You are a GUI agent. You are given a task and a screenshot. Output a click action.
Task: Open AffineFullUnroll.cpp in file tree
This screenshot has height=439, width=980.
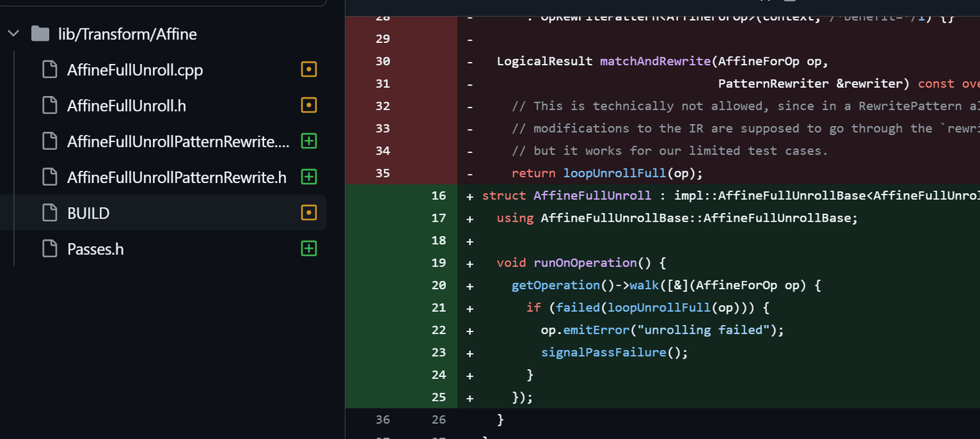(135, 70)
